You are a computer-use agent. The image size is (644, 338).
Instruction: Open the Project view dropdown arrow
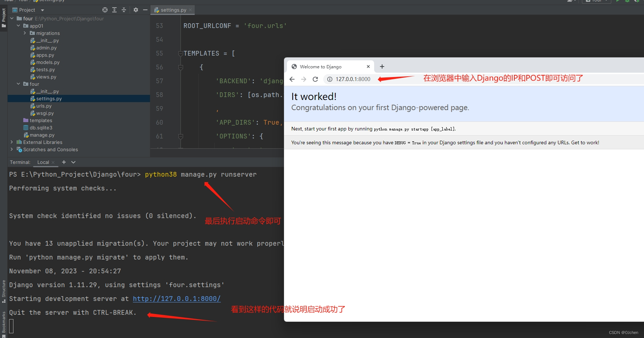pyautogui.click(x=42, y=10)
